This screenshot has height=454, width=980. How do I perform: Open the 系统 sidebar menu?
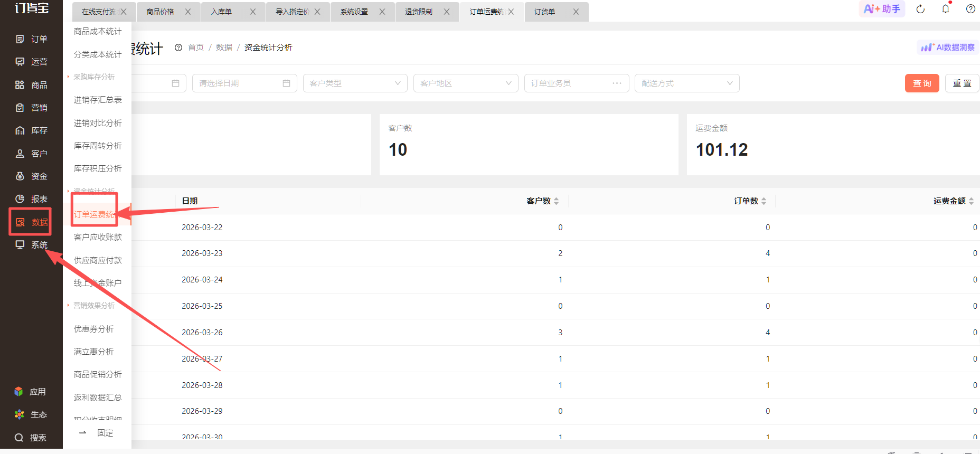click(x=31, y=245)
